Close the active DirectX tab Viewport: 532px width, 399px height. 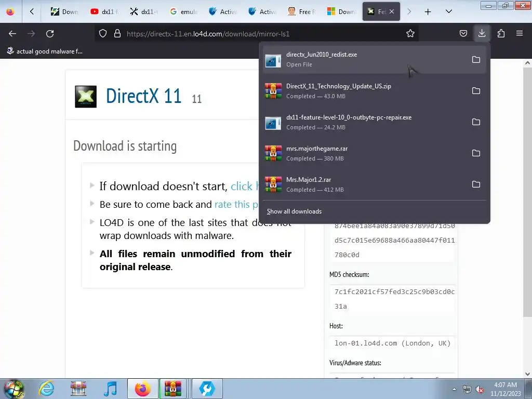click(x=392, y=11)
